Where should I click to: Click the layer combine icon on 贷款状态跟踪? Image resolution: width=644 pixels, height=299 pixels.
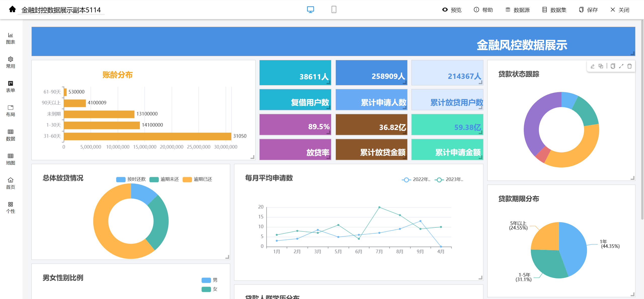[601, 66]
